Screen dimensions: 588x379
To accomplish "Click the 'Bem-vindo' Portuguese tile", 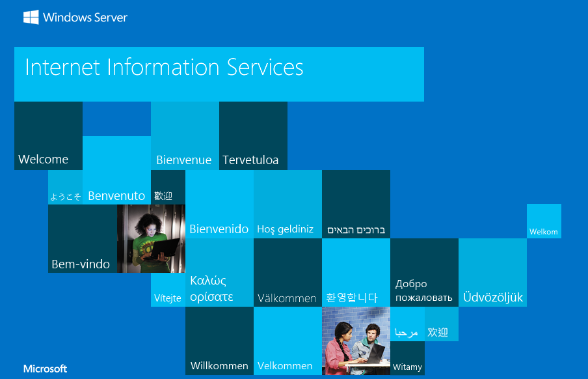I will coord(83,238).
